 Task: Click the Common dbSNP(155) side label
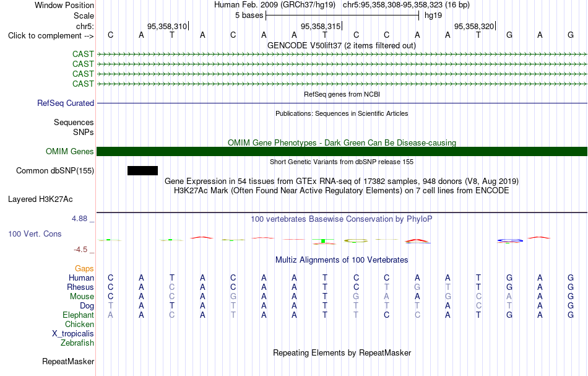click(x=55, y=171)
